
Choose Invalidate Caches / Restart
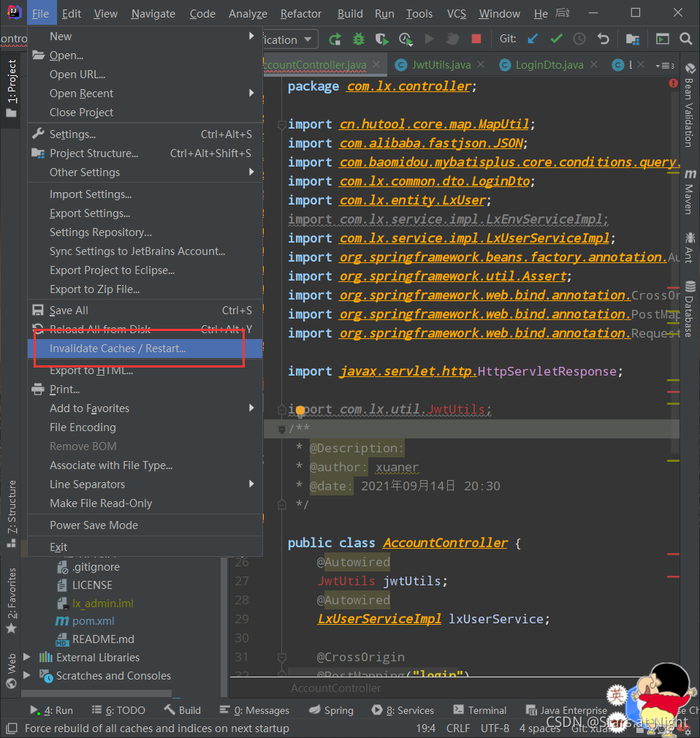(x=145, y=349)
